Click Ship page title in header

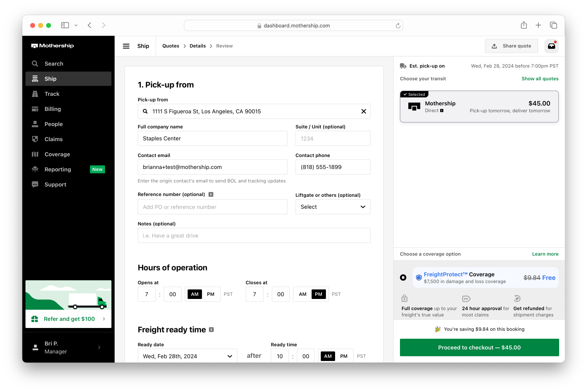point(143,46)
